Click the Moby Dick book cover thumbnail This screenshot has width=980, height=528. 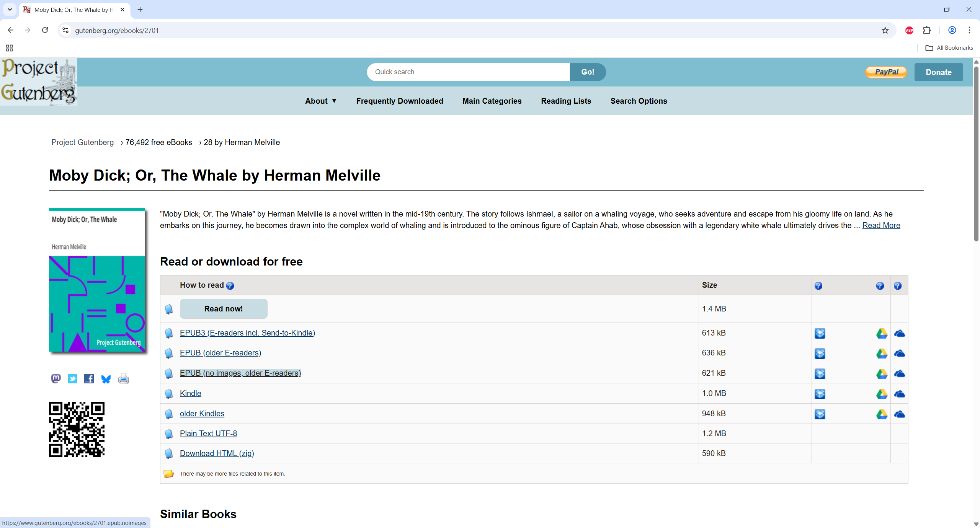click(x=97, y=280)
